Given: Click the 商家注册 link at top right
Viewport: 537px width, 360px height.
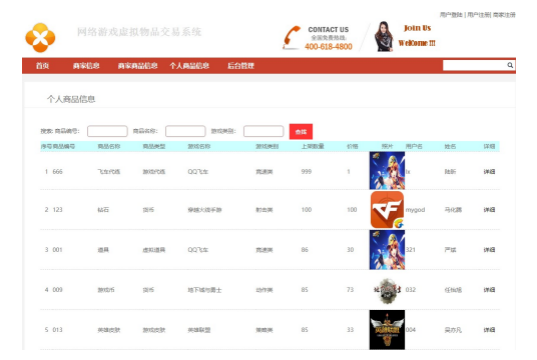Looking at the screenshot, I should pyautogui.click(x=504, y=15).
